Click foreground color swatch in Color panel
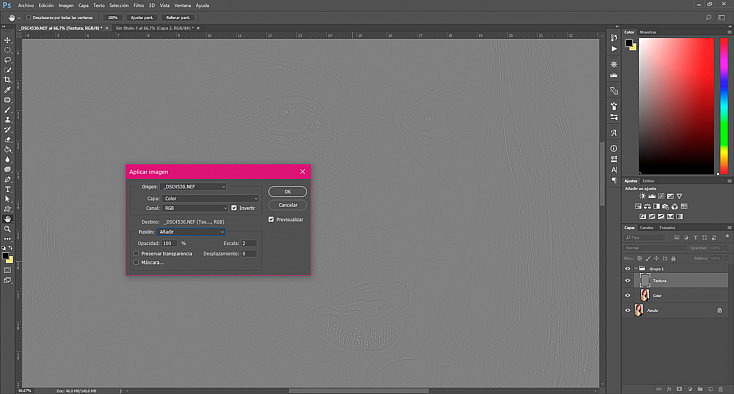The width and height of the screenshot is (734, 394). 629,43
